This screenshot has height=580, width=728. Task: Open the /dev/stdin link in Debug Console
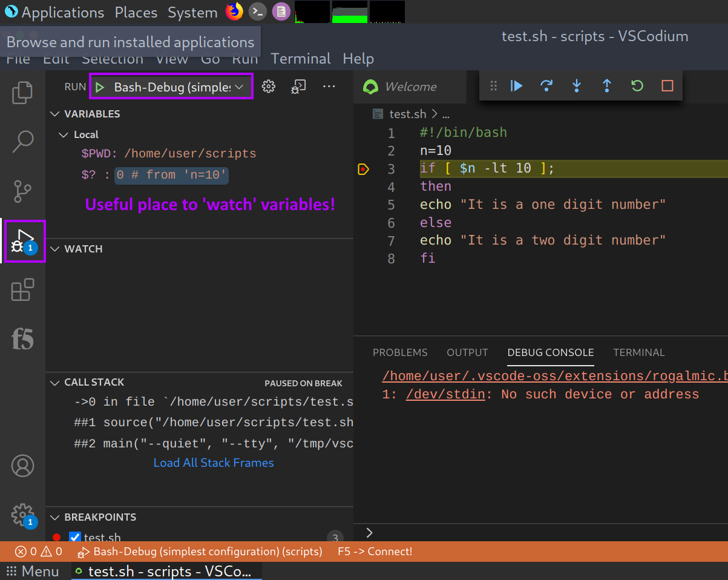point(444,394)
